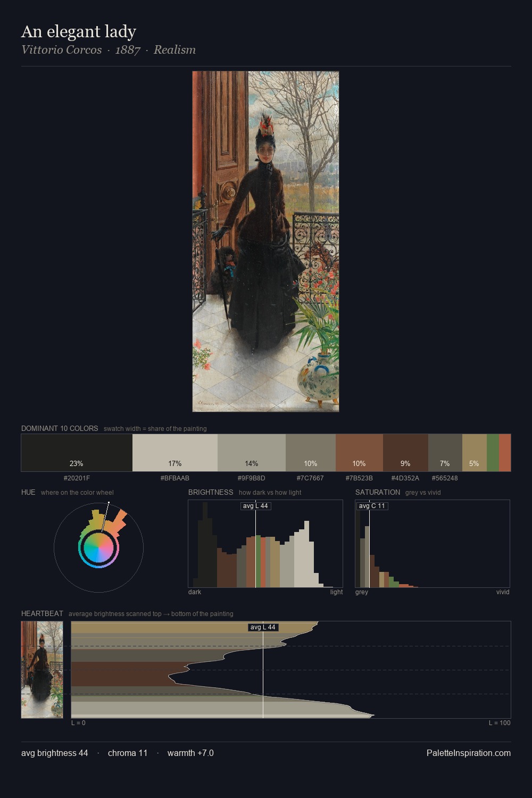Select the tan swatch labeled 5%
The width and height of the screenshot is (532, 798).
pyautogui.click(x=475, y=453)
